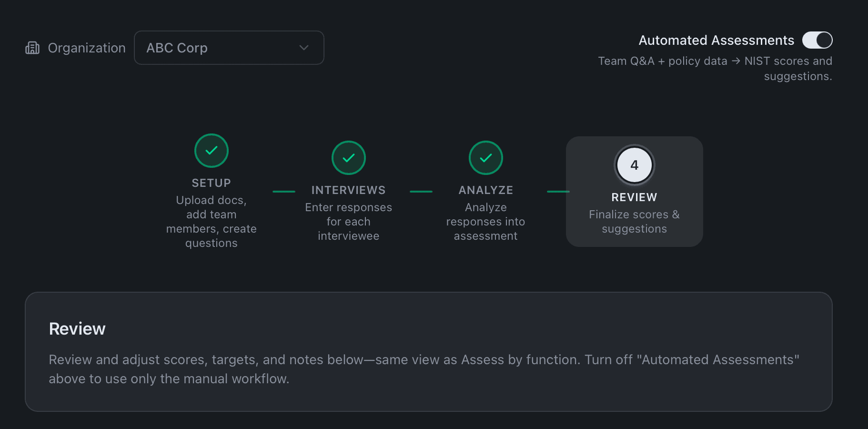Image resolution: width=868 pixels, height=429 pixels.
Task: Click the connector line between Setup and Interviews
Action: [x=284, y=191]
